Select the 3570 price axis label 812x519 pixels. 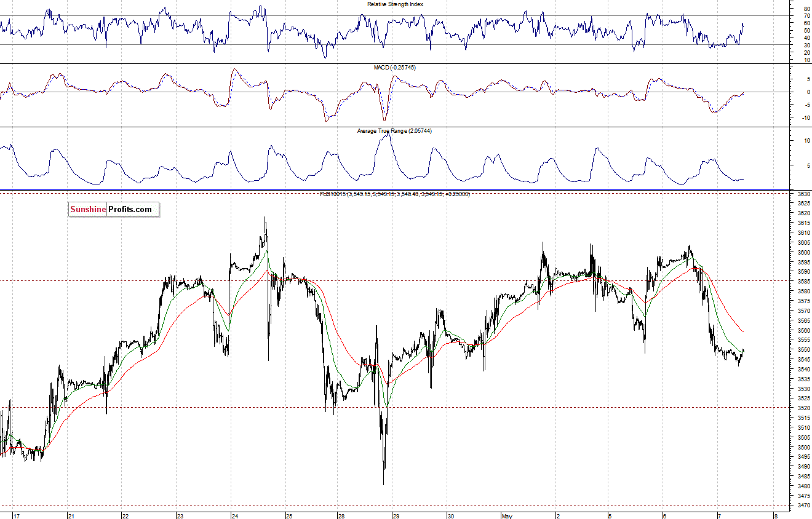803,311
